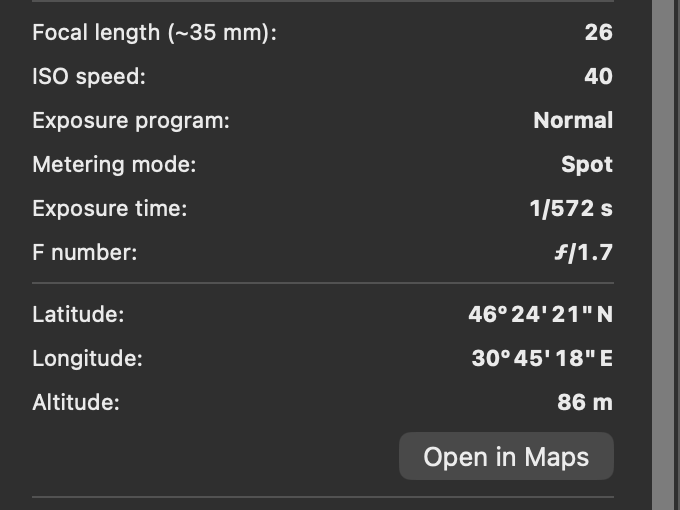This screenshot has width=680, height=510.
Task: Click the F number label
Action: pyautogui.click(x=85, y=252)
